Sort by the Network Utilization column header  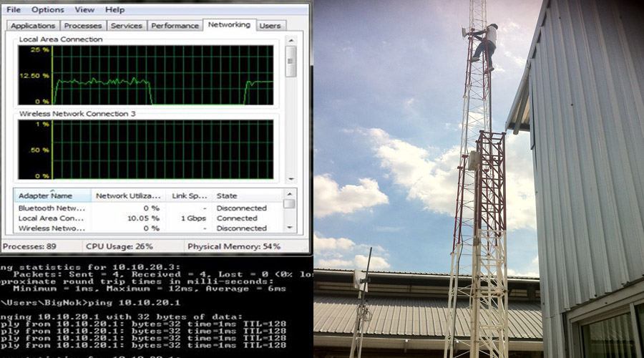pyautogui.click(x=129, y=195)
